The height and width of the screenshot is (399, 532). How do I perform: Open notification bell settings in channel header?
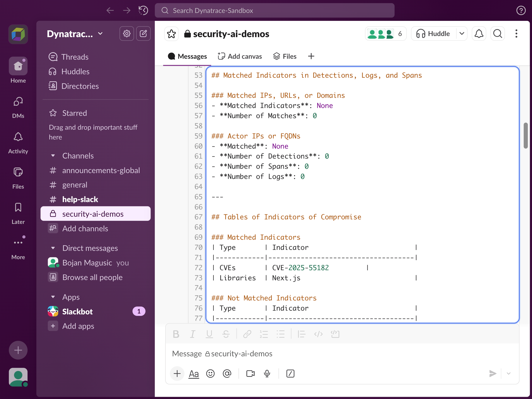[x=479, y=34]
